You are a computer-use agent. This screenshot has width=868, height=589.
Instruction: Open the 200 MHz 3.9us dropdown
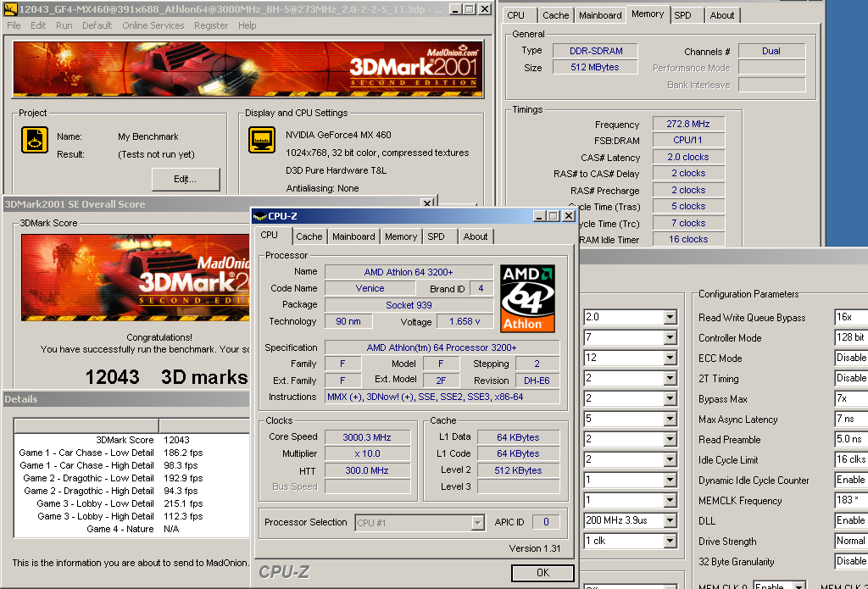(670, 520)
